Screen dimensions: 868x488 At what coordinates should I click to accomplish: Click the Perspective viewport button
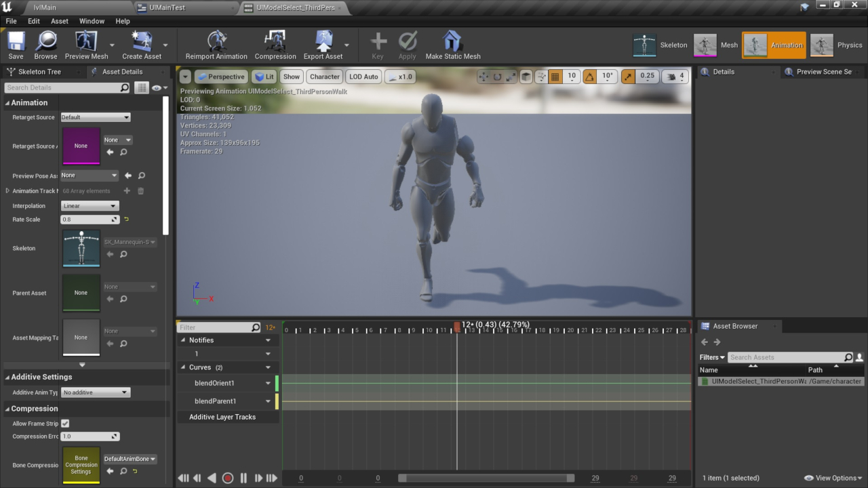pyautogui.click(x=221, y=77)
